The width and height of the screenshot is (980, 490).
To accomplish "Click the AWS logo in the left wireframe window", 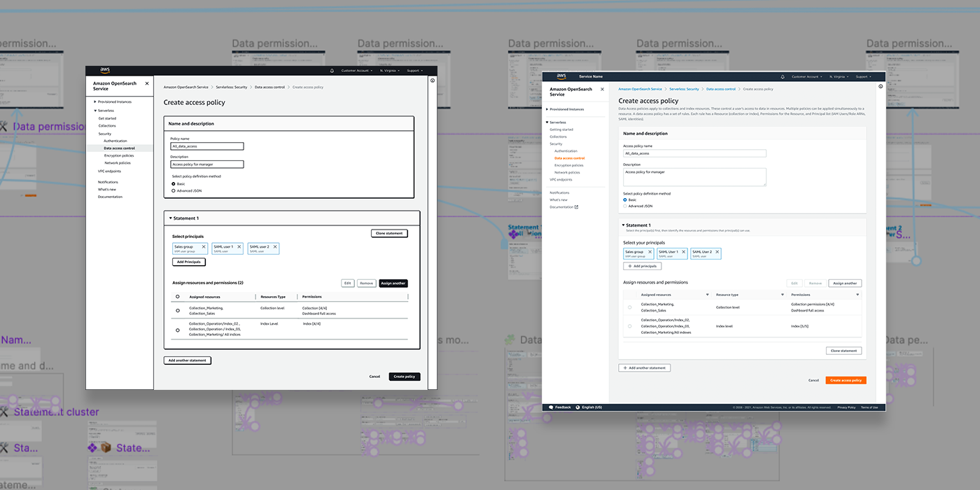I will (x=105, y=70).
